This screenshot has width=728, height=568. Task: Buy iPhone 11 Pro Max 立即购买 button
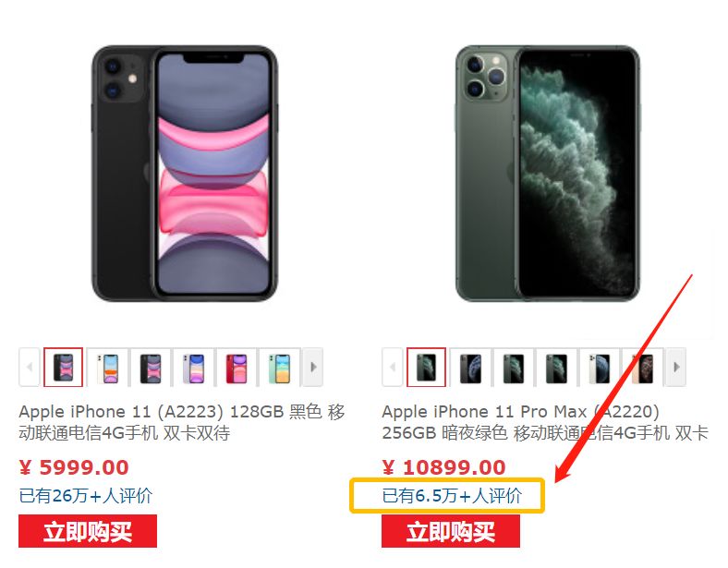coord(451,531)
